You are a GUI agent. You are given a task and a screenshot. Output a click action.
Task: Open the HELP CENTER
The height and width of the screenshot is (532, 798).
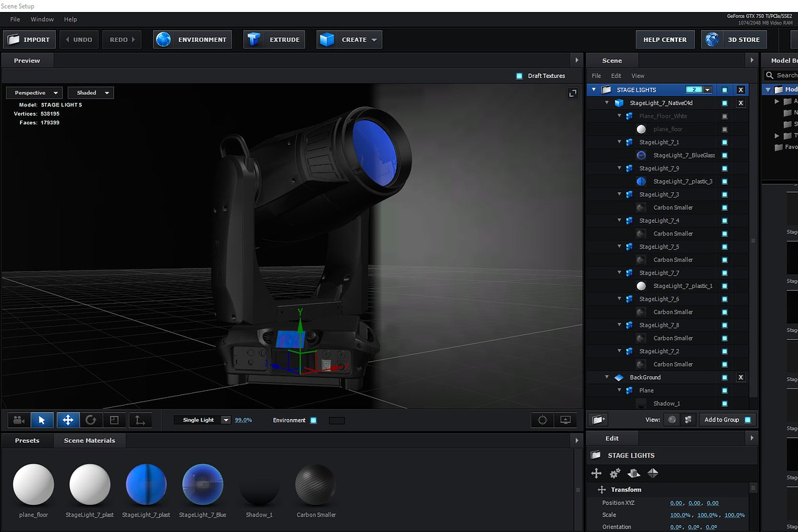(665, 40)
